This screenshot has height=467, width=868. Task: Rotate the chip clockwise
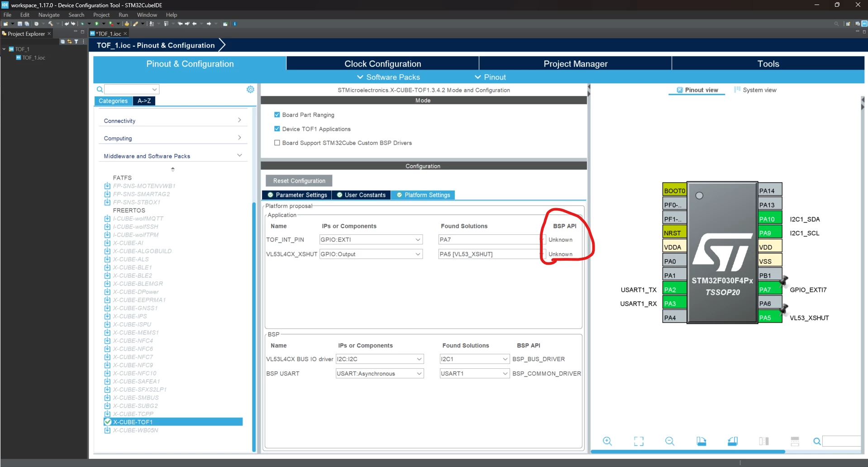[x=701, y=441]
